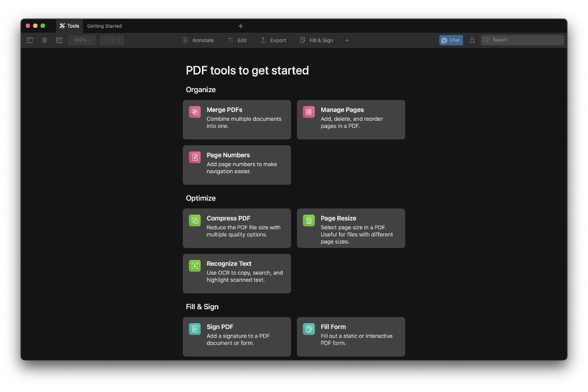Open the AI Chat assistant
This screenshot has height=392, width=588.
(451, 40)
